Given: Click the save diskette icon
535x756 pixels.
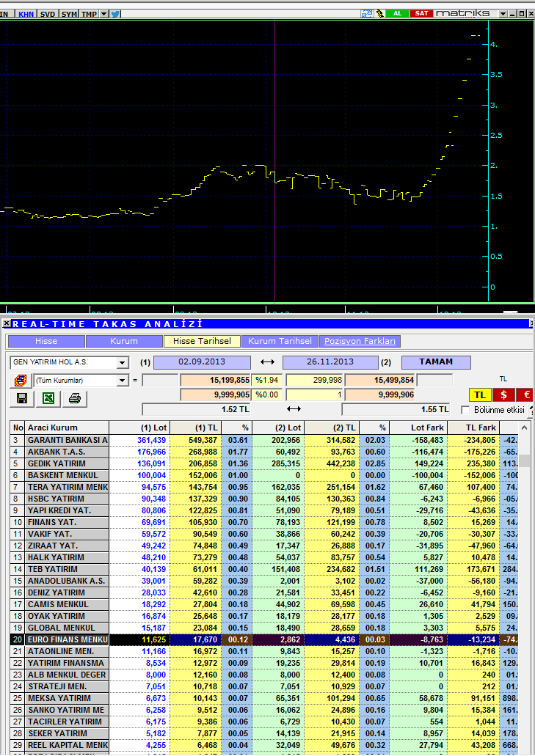Looking at the screenshot, I should 22,398.
